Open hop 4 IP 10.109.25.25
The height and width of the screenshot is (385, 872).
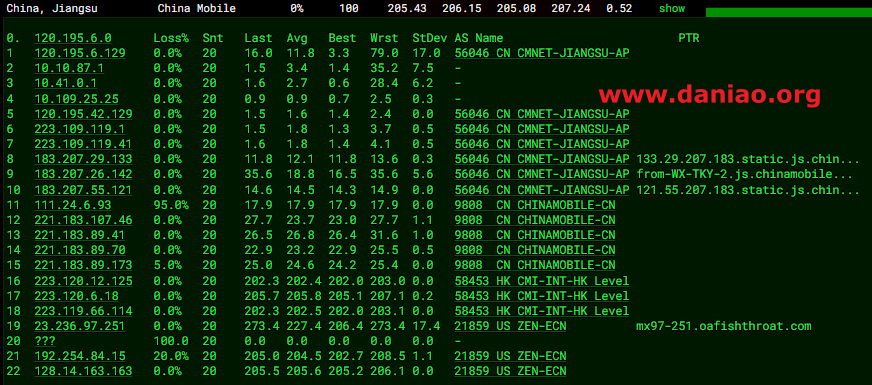coord(76,98)
